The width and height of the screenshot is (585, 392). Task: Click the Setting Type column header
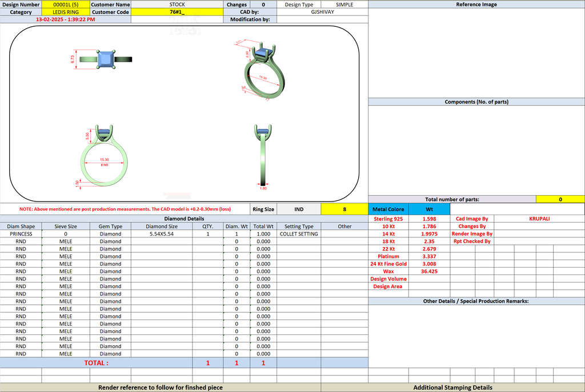click(x=299, y=226)
